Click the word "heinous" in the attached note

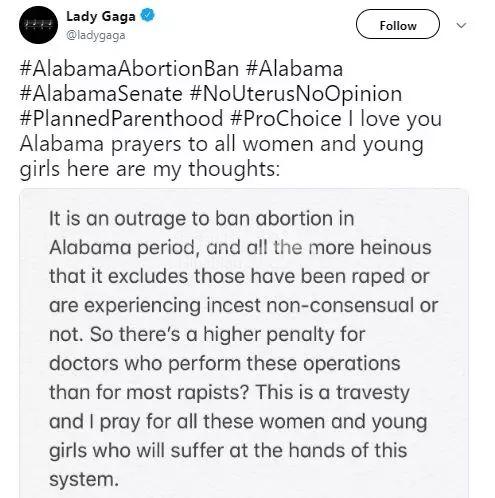(396, 247)
